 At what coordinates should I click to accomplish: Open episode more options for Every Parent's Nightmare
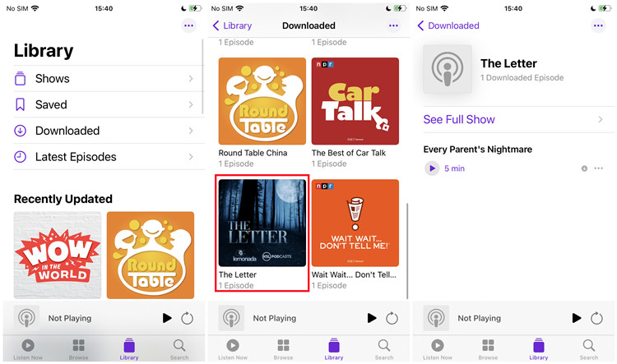tap(599, 168)
